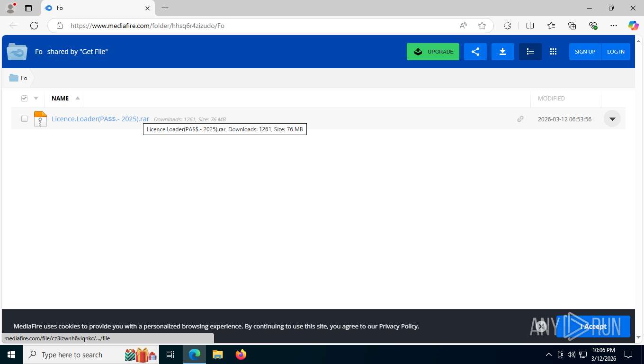Image resolution: width=644 pixels, height=364 pixels.
Task: Open the Collections icon
Action: [572, 26]
